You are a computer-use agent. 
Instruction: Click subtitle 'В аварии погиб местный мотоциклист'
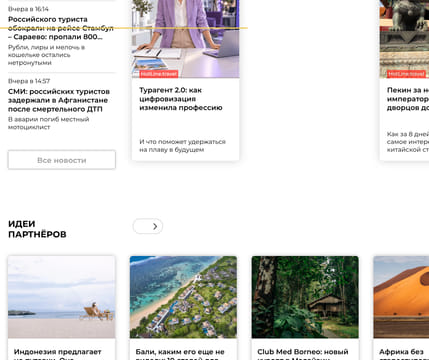48,123
